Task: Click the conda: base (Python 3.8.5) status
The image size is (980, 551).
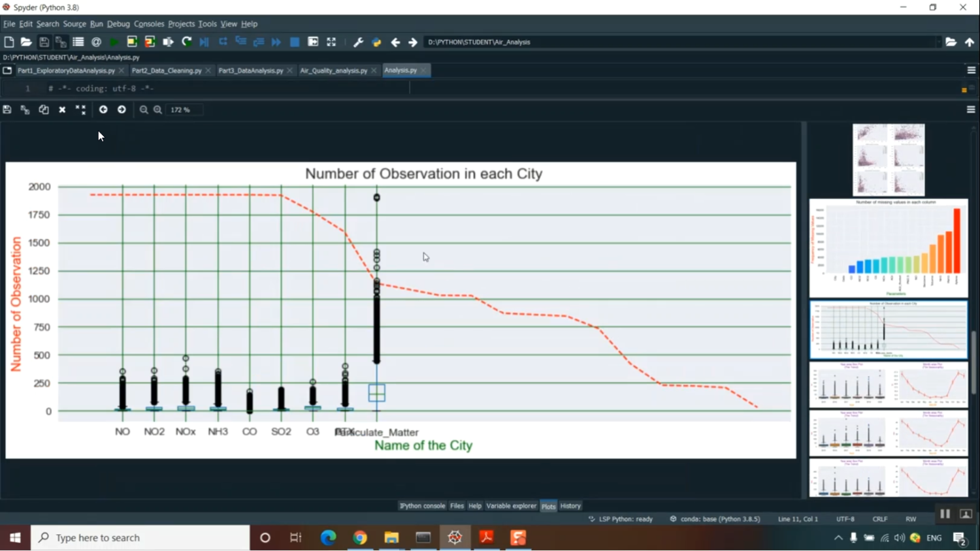Action: click(x=715, y=519)
